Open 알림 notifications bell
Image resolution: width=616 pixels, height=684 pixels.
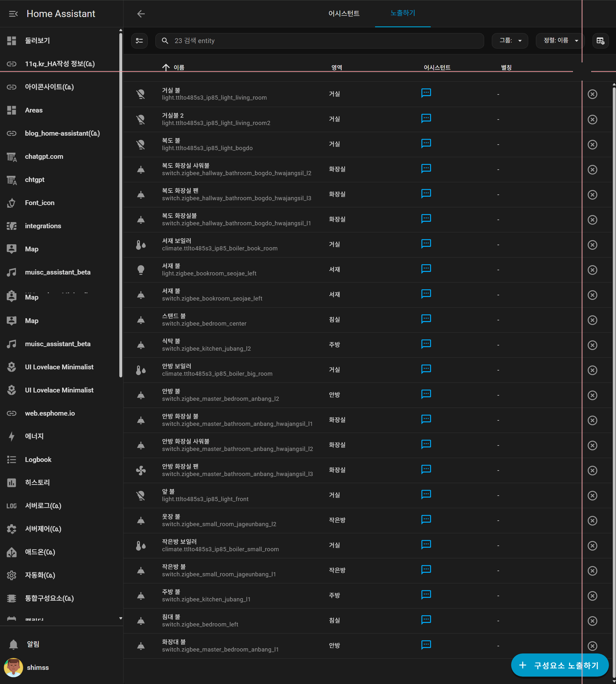click(14, 644)
